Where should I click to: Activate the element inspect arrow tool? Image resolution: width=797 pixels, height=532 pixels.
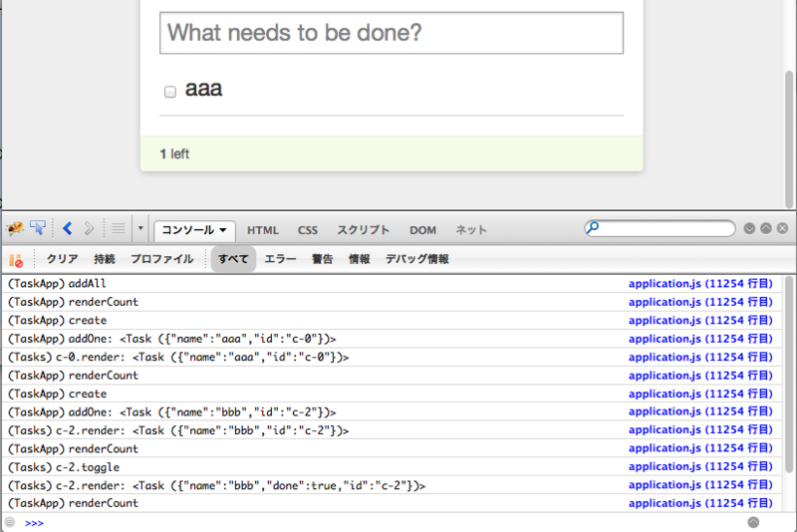38,228
